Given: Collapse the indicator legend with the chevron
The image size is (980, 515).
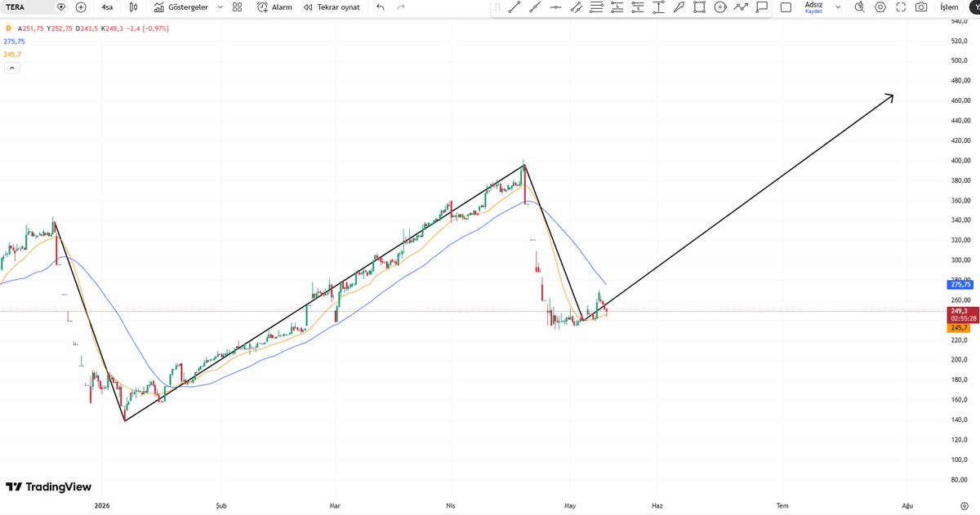Looking at the screenshot, I should (11, 68).
